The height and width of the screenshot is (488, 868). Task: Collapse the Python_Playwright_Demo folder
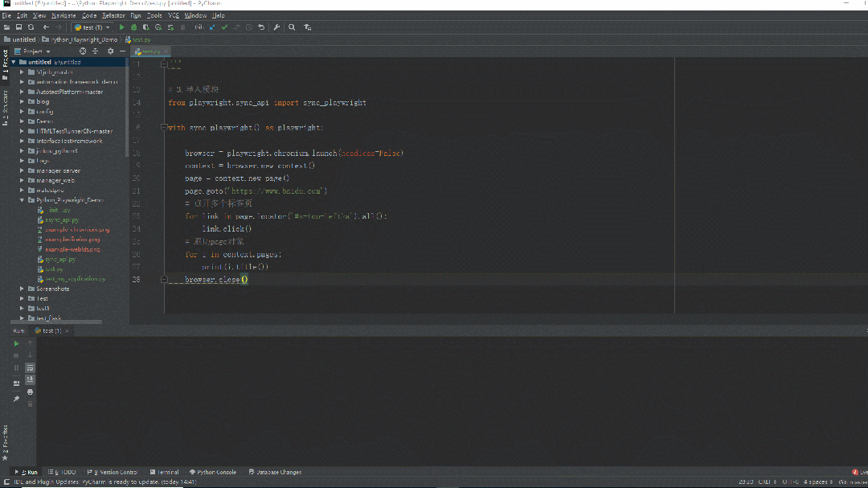tap(23, 200)
